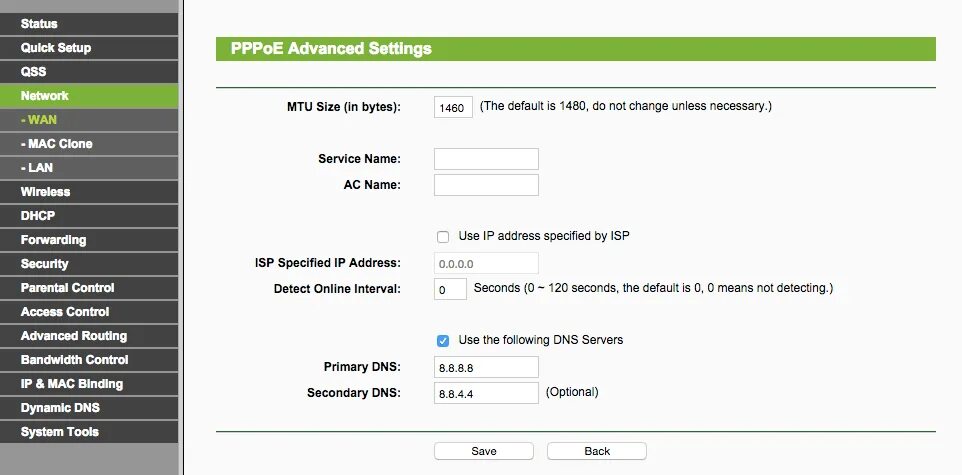
Task: Expand the DHCP menu section
Action: 89,215
